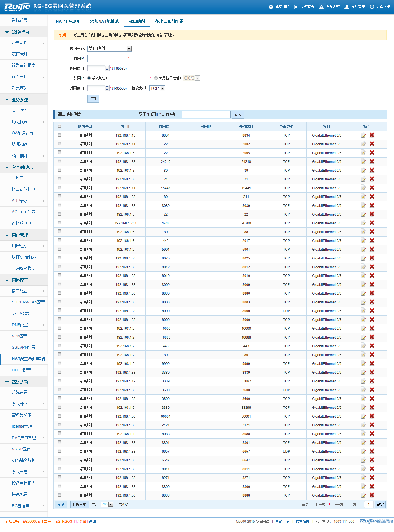The height and width of the screenshot is (532, 394).
Task: Open the 快速配置 gear icon in header
Action: coord(296,7)
